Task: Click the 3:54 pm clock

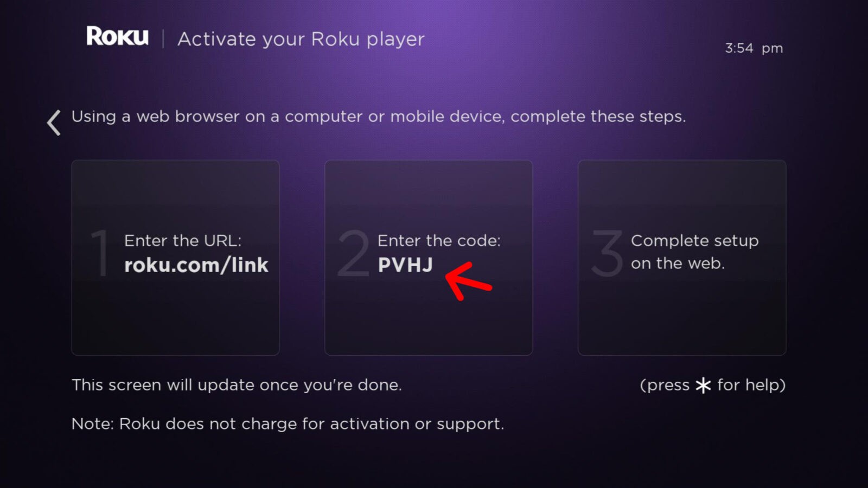Action: 754,48
